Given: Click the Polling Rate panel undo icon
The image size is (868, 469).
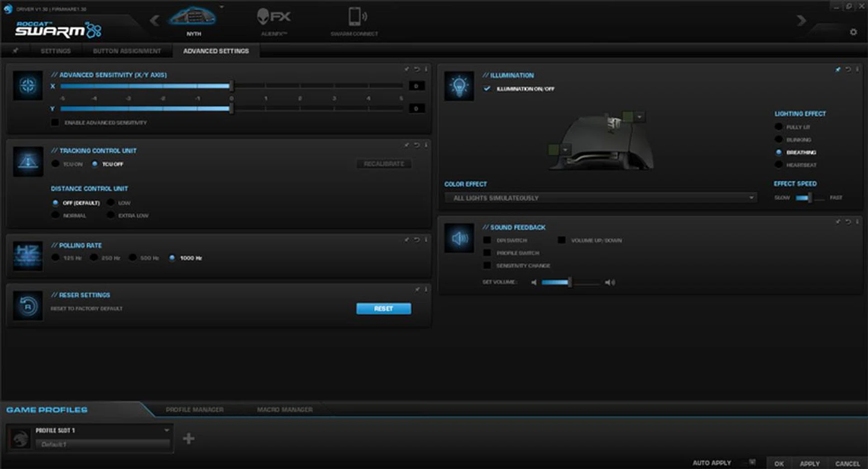Looking at the screenshot, I should (417, 239).
